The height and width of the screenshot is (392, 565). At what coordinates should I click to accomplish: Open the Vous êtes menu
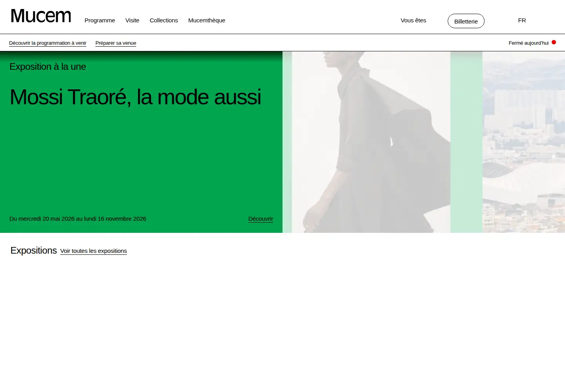pyautogui.click(x=413, y=20)
